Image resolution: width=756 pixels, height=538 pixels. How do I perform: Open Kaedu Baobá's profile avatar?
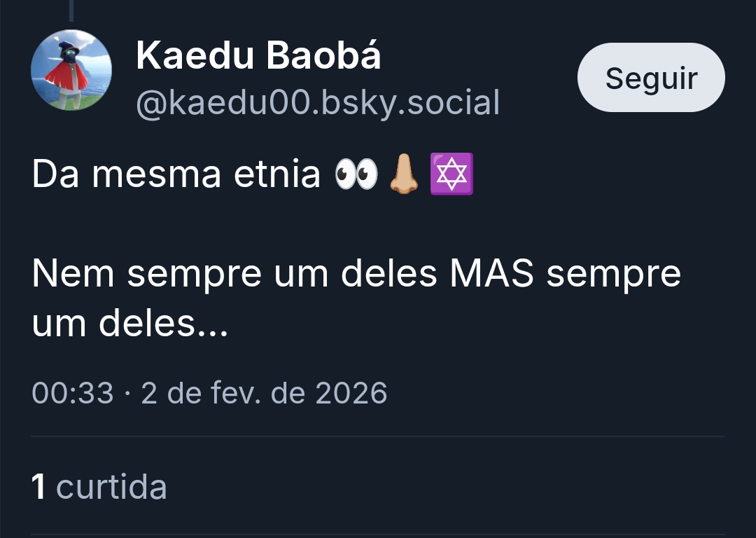71,70
